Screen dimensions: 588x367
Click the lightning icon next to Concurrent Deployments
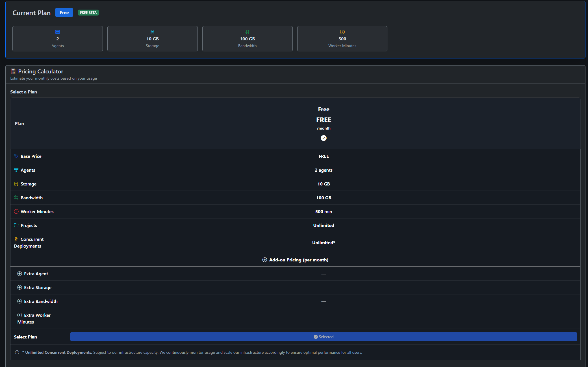(16, 239)
